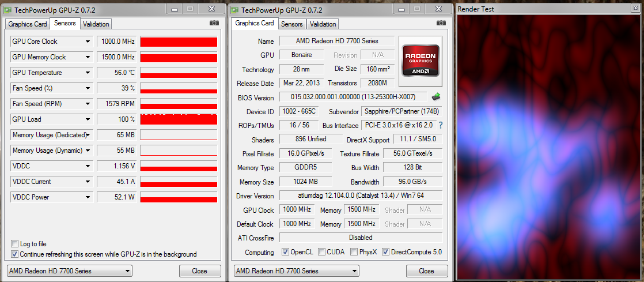Toggle the CUDA checkbox

coord(321,252)
